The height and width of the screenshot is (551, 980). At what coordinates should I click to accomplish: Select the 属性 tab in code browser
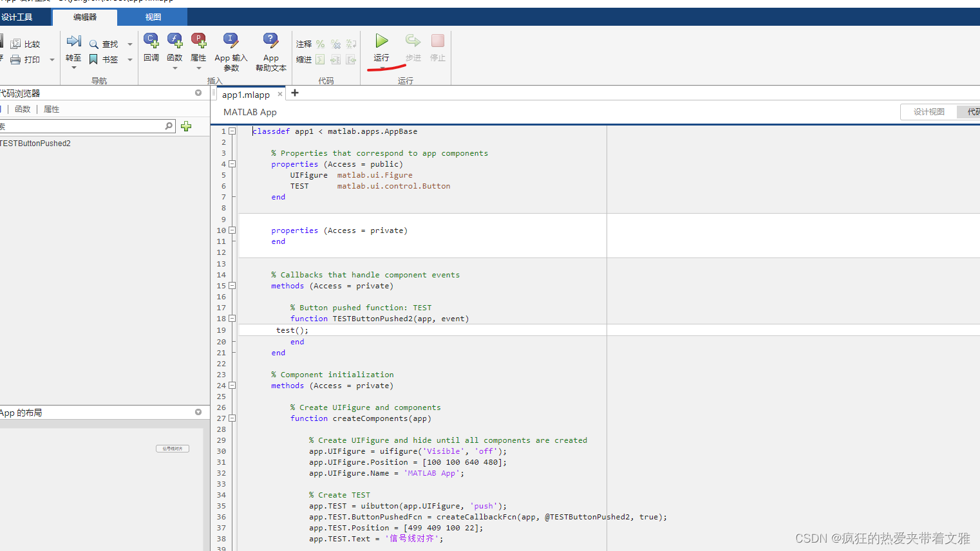point(52,109)
